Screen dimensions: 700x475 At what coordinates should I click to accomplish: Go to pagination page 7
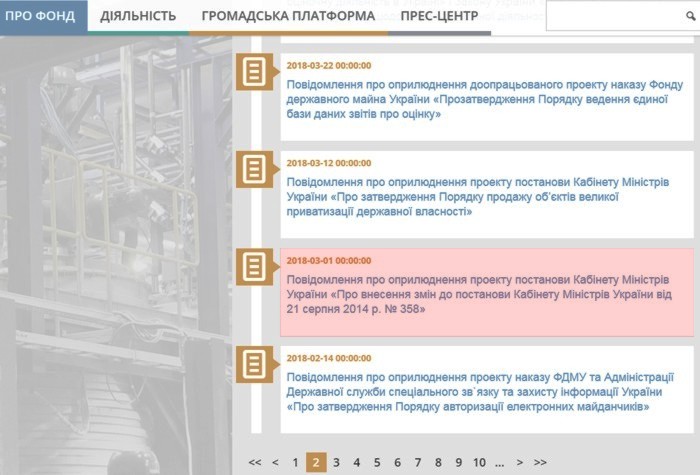coord(418,462)
